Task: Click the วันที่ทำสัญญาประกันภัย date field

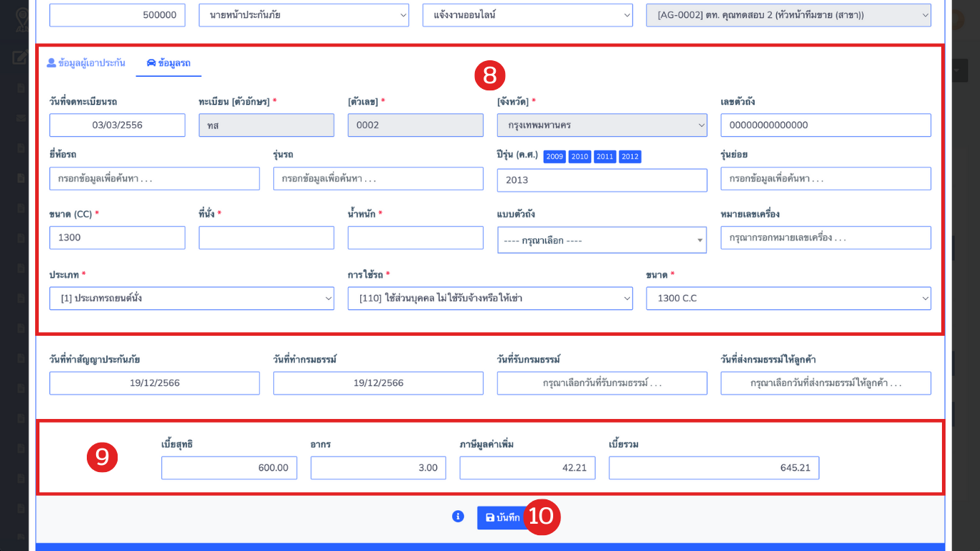Action: [x=154, y=383]
